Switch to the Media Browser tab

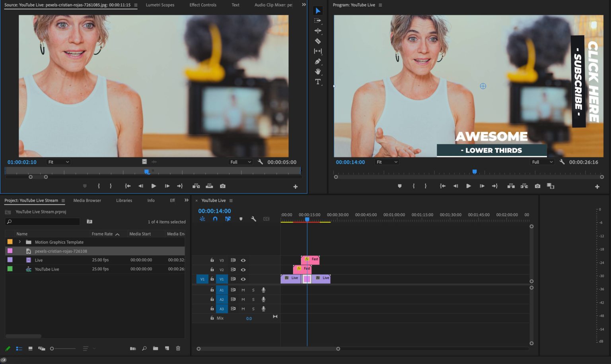click(87, 200)
